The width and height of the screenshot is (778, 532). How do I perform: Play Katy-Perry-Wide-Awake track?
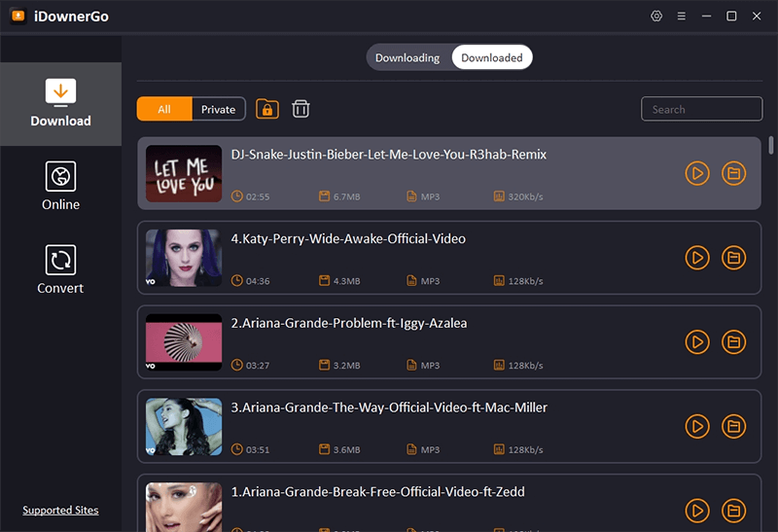697,258
